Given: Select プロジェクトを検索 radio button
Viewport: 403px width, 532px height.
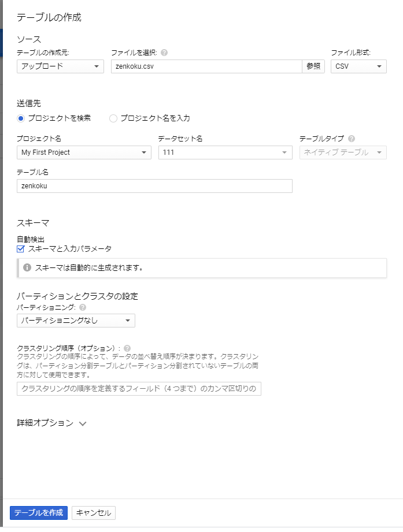Looking at the screenshot, I should click(21, 118).
